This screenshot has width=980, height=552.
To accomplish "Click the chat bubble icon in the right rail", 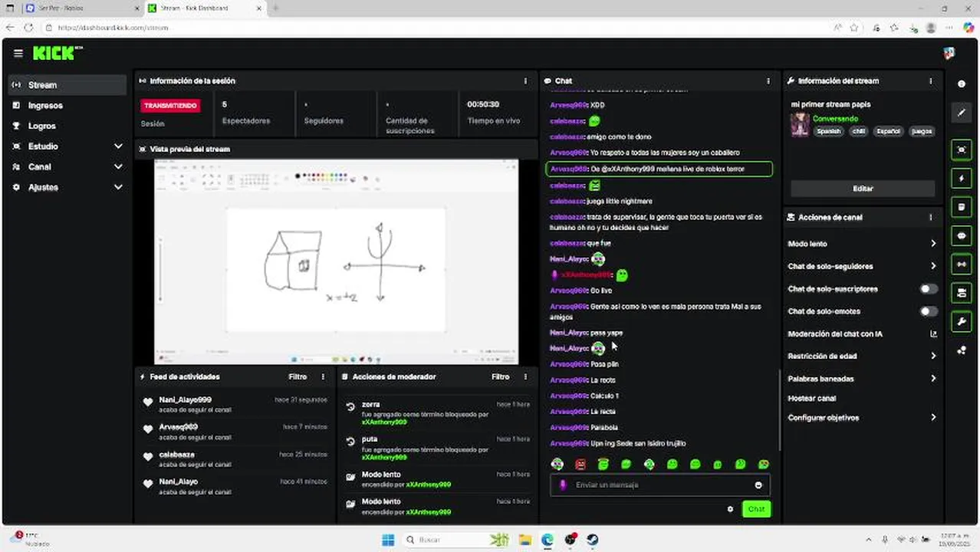I will pos(962,235).
